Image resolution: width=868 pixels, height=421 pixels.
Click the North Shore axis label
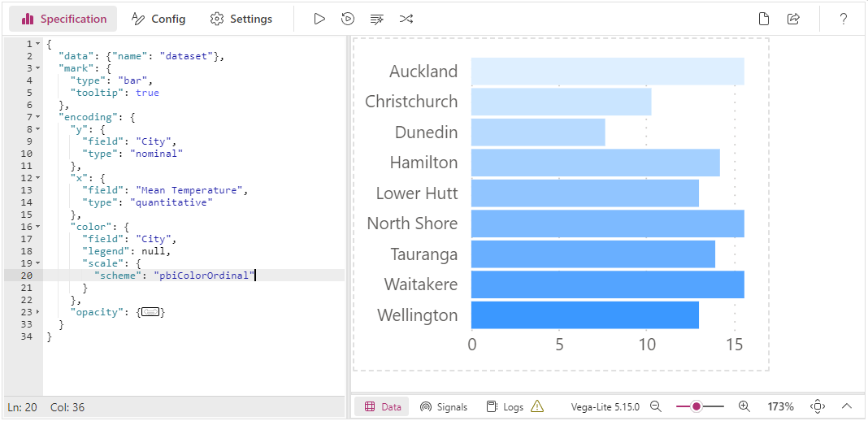click(412, 224)
